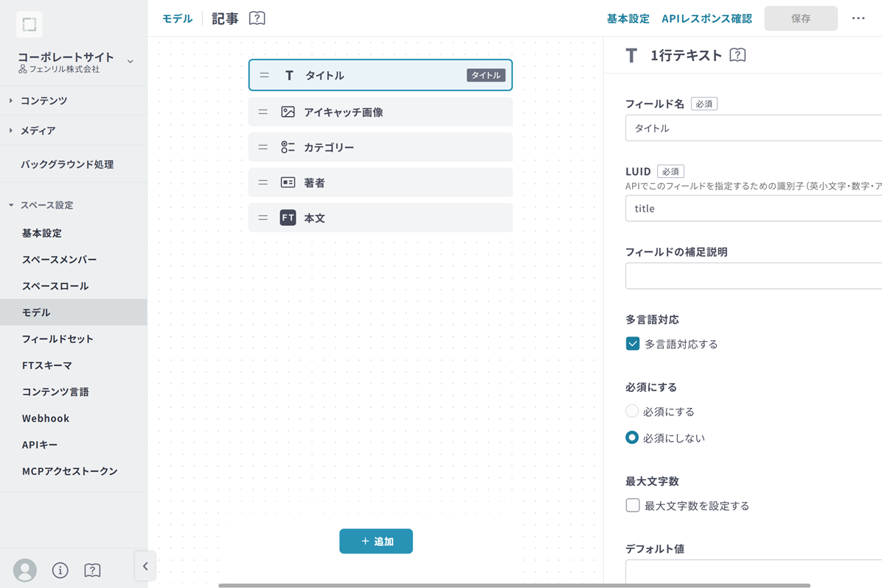Image resolution: width=882 pixels, height=588 pixels.
Task: Click the help icon next to 記事 title
Action: 257,18
